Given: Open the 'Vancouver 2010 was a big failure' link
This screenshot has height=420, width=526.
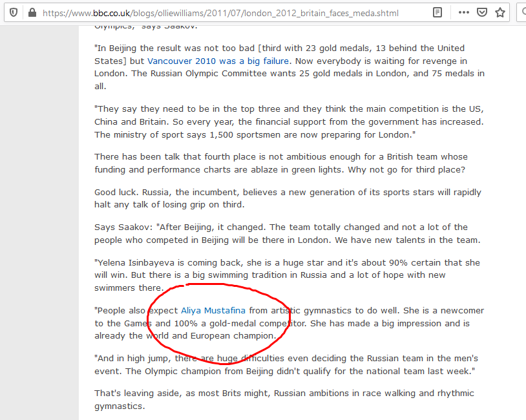Looking at the screenshot, I should click(x=218, y=61).
